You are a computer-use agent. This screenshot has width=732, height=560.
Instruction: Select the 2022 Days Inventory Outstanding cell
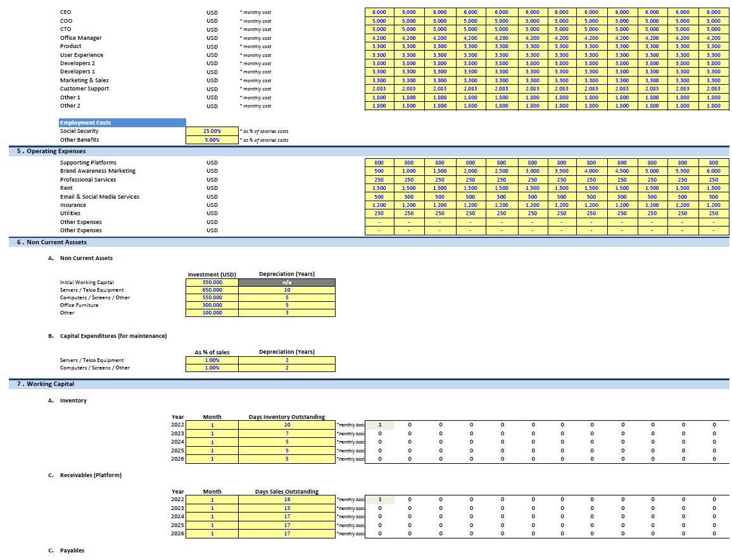click(287, 425)
